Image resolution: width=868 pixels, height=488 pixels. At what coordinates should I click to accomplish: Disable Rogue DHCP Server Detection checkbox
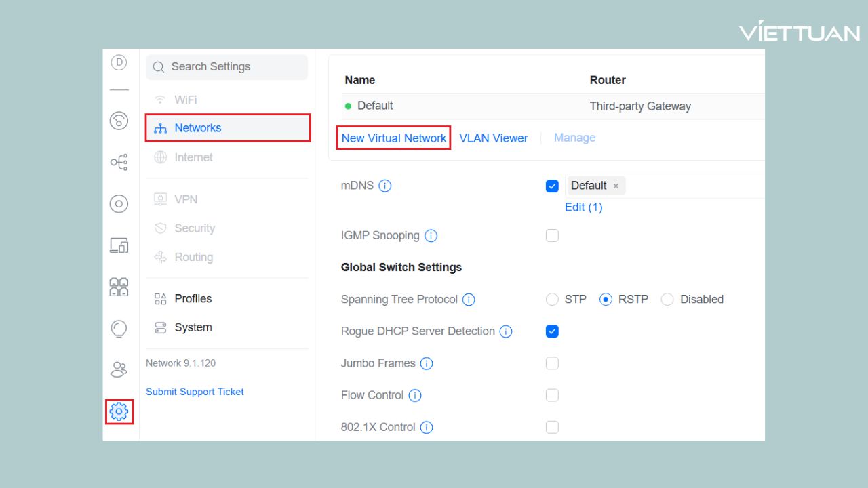(x=552, y=331)
